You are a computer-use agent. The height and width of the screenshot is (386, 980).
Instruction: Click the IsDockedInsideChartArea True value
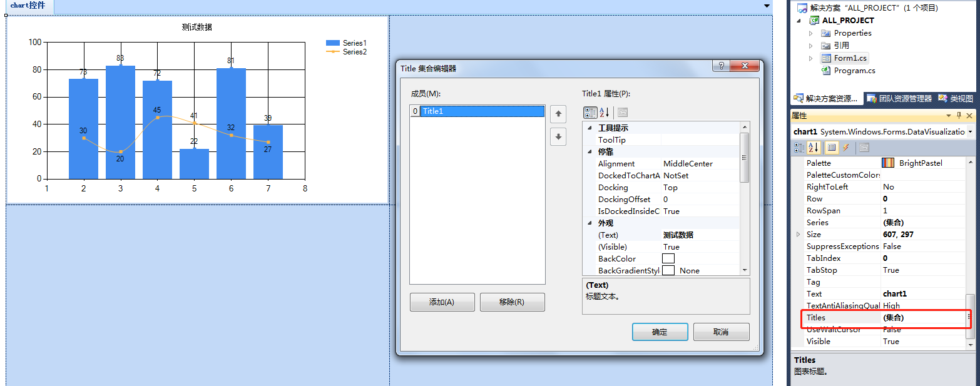click(671, 211)
